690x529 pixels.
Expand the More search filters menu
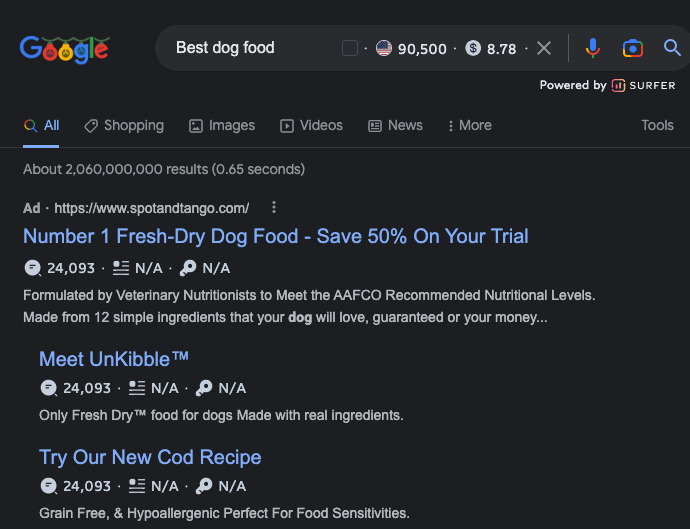point(469,125)
